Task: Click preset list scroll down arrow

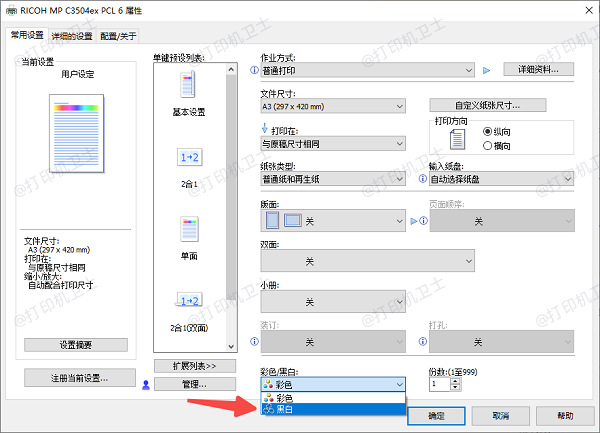Action: 231,347
